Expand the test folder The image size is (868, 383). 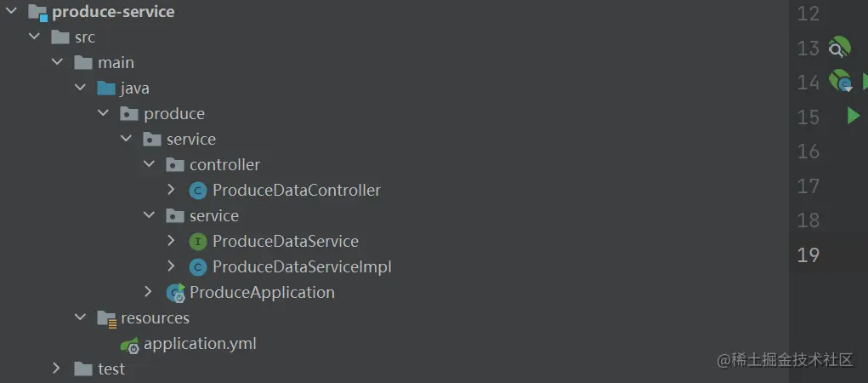coord(56,369)
